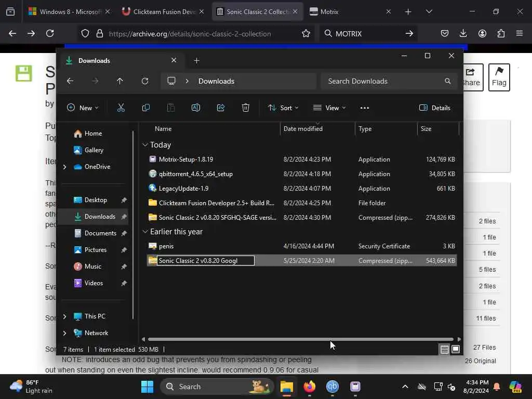532x399 pixels.
Task: Expand OneDrive in navigation pane
Action: [x=65, y=167]
